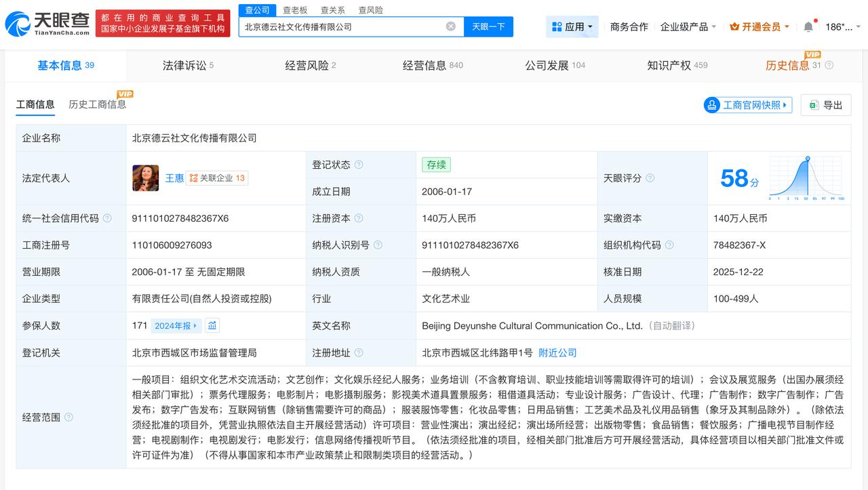Open the 应用 dropdown menu
Viewport: 868px width, 490px height.
572,27
